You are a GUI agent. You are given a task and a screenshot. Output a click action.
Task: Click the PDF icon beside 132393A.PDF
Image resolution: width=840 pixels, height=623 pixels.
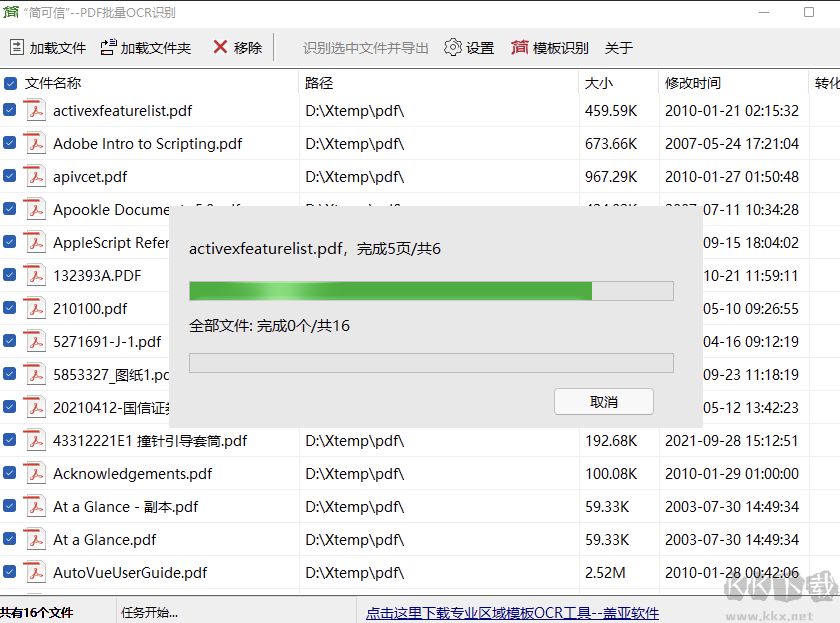pyautogui.click(x=34, y=275)
